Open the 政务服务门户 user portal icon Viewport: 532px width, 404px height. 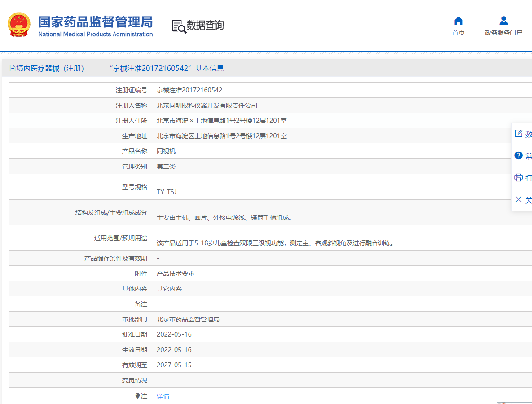(503, 21)
